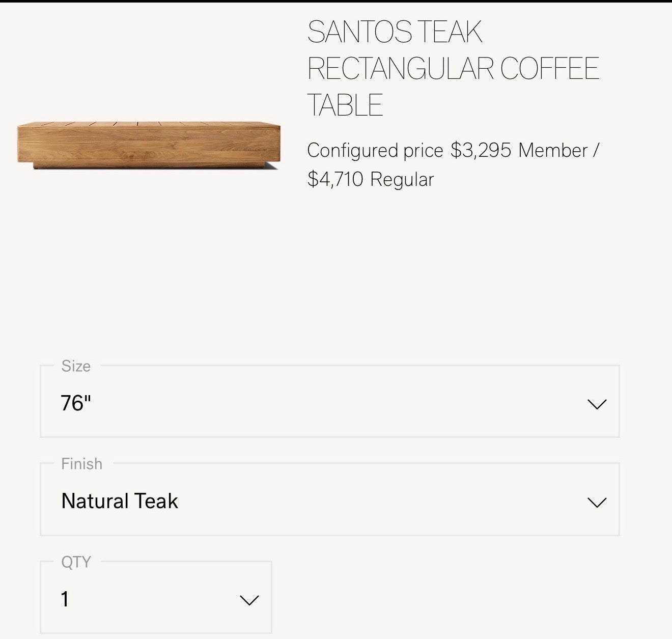Image resolution: width=672 pixels, height=639 pixels.
Task: Expand the Finish dropdown chevron
Action: (x=597, y=503)
